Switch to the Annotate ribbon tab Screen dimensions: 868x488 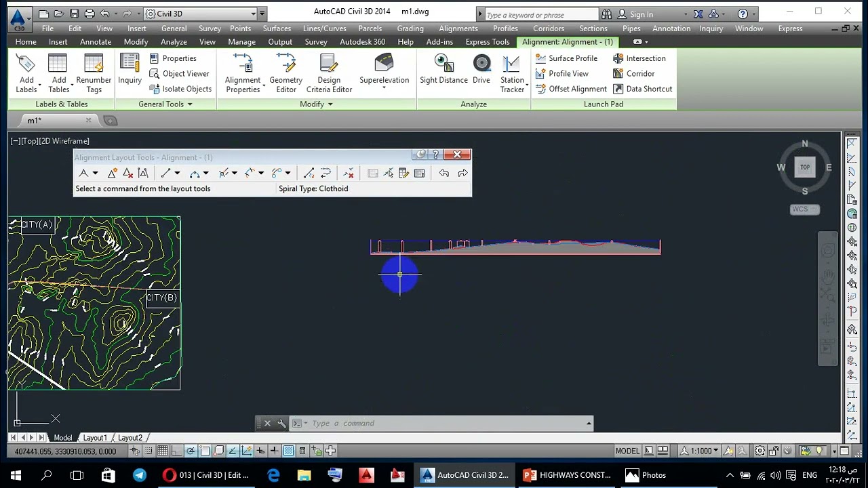(x=96, y=42)
